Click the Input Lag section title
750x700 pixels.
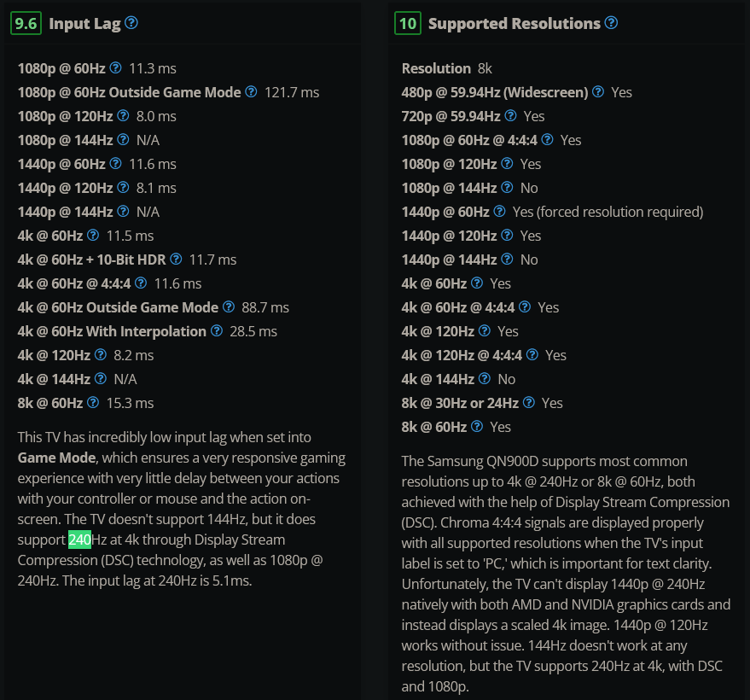(81, 23)
